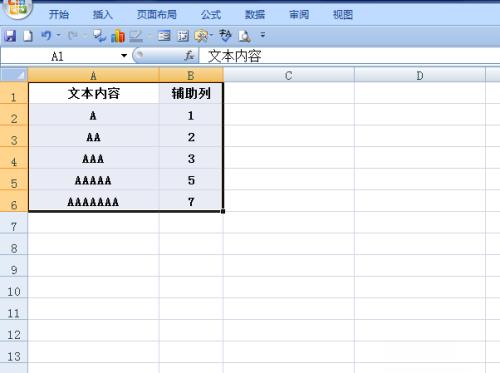Open the Customize Quick Access Toolbar dropdown

(263, 35)
